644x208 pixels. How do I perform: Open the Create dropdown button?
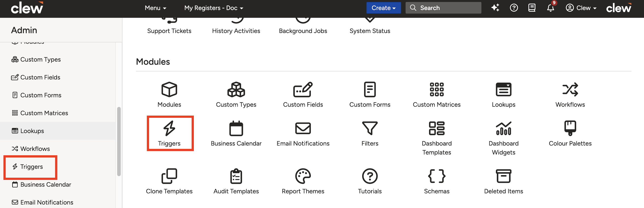(x=383, y=8)
